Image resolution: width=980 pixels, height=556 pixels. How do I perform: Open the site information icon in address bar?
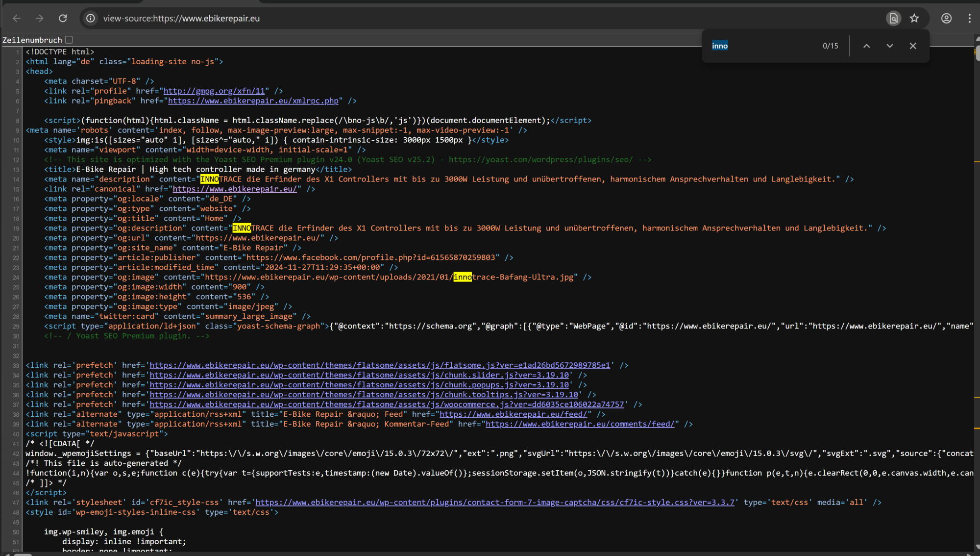pos(91,18)
